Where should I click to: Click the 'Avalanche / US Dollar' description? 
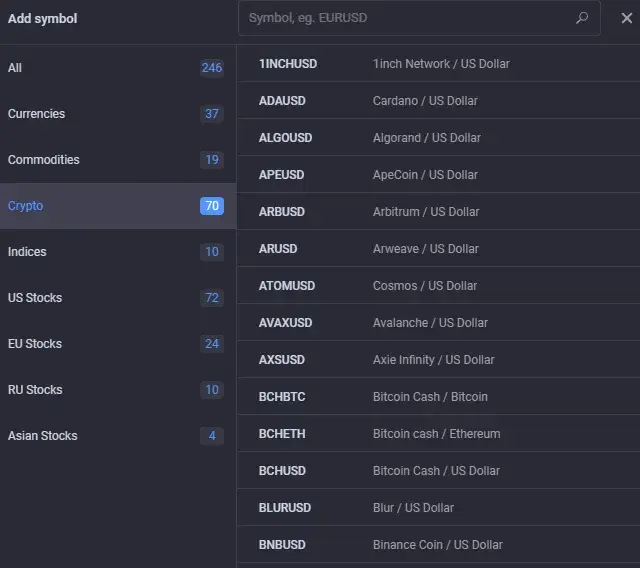click(430, 323)
